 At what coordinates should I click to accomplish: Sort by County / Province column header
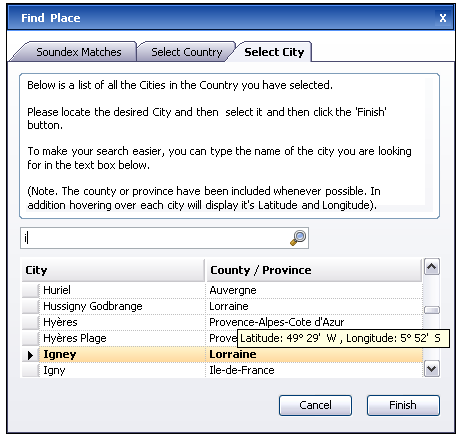click(x=314, y=270)
